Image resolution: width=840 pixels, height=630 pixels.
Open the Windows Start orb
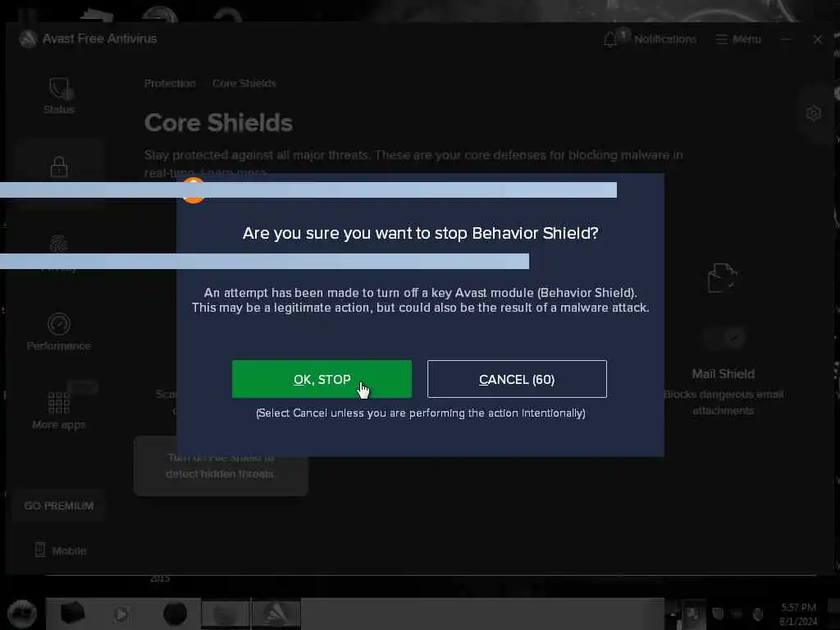click(22, 614)
